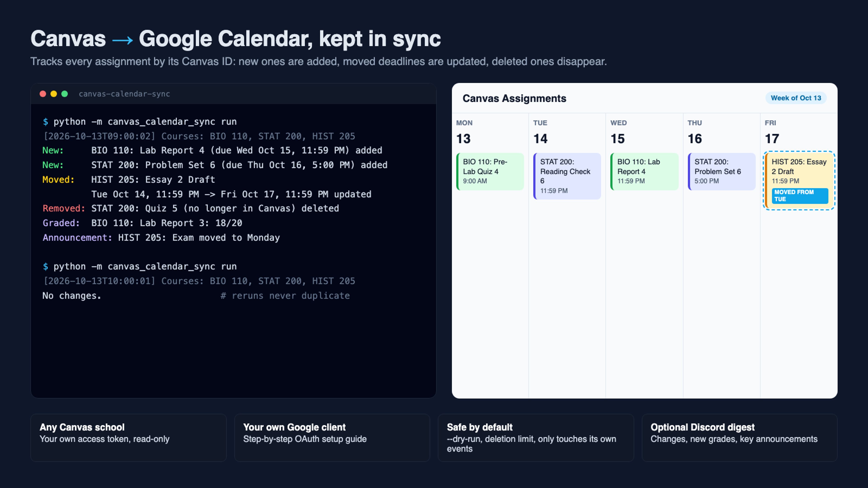
Task: Click the Canvas Assignments panel title
Action: [x=514, y=98]
